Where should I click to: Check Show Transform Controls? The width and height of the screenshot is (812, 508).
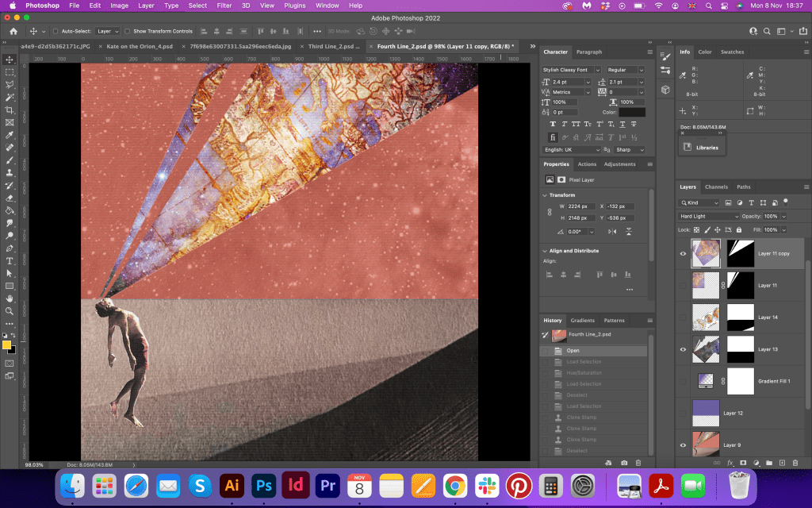(x=128, y=31)
